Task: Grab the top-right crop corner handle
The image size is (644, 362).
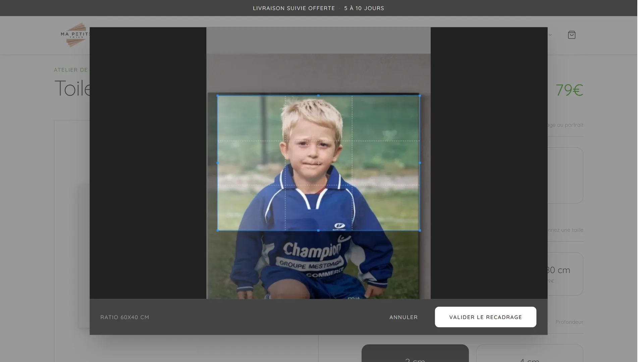Action: click(x=420, y=96)
